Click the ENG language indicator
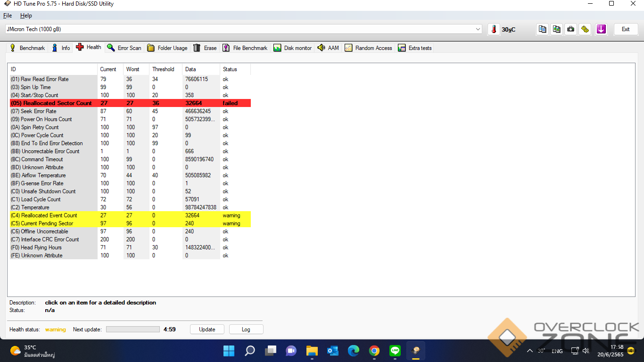The height and width of the screenshot is (362, 644). [x=557, y=351]
